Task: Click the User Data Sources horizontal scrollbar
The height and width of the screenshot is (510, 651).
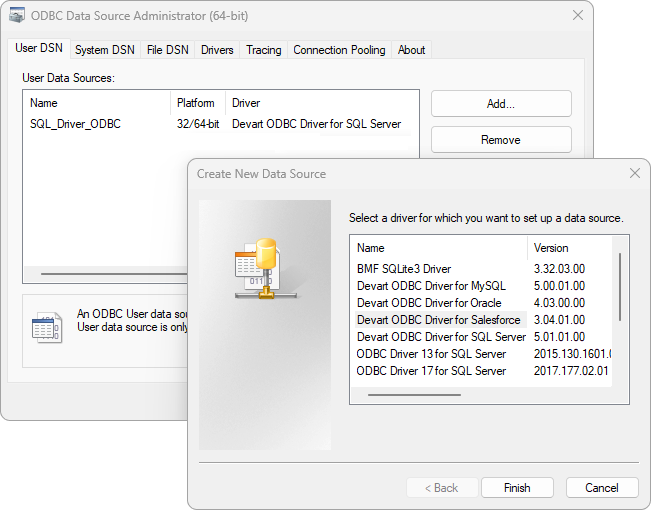Action: point(114,274)
